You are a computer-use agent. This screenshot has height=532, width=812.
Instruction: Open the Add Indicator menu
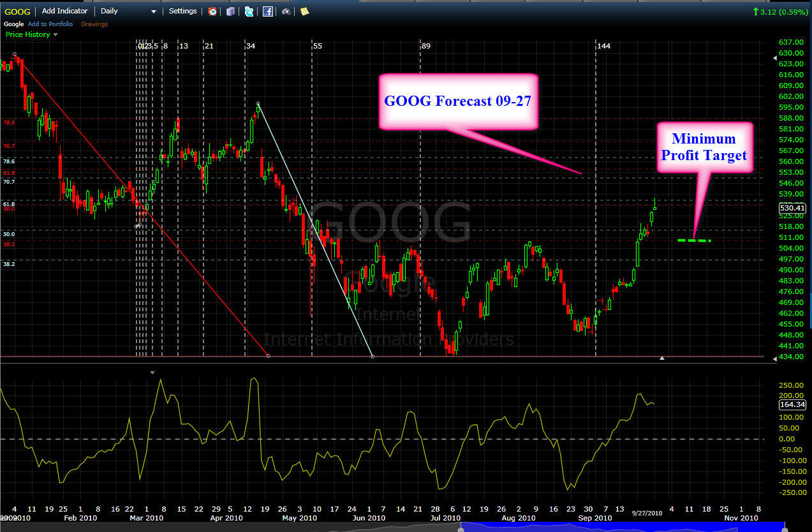[64, 11]
